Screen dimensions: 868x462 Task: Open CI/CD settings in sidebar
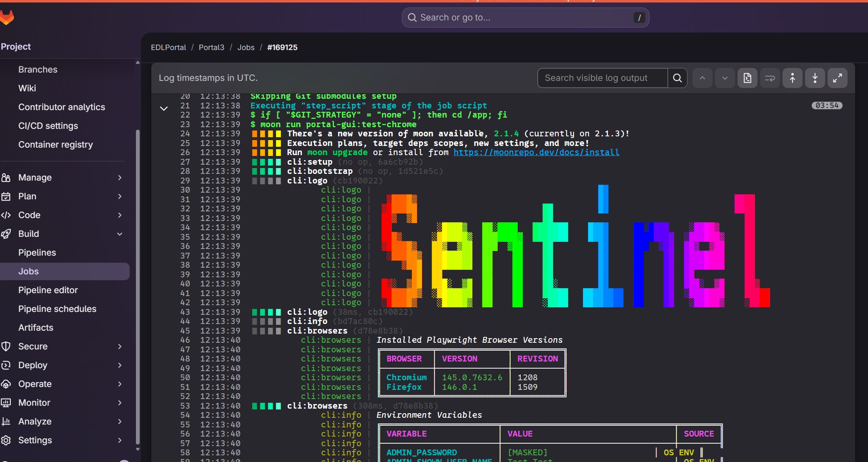coord(48,126)
